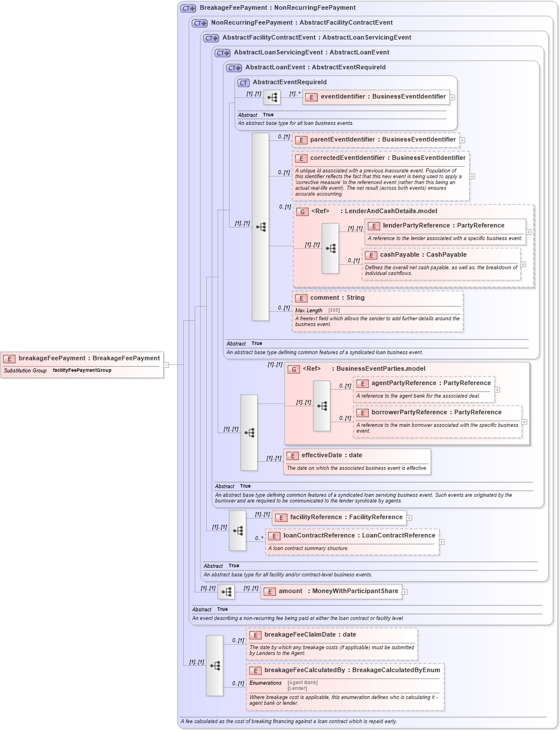The image size is (560, 730).
Task: Click the sequence compositor icon inside AbstractEventRequireId
Action: (271, 97)
